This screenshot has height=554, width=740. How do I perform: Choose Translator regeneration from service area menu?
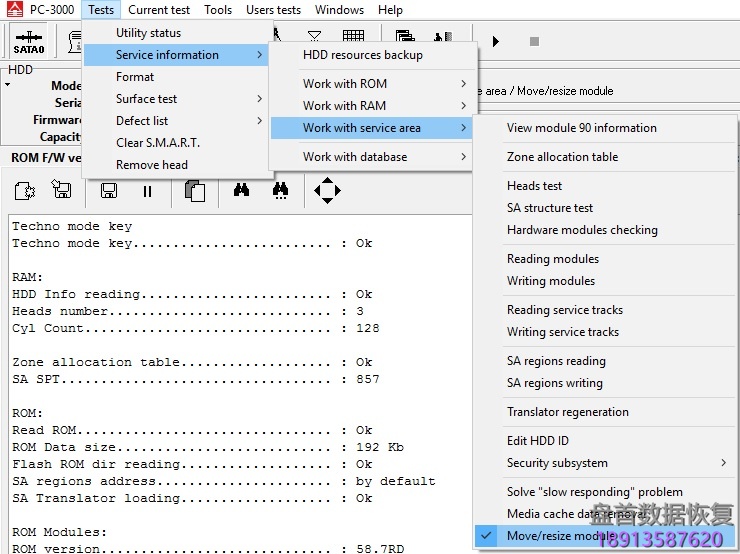pos(567,412)
